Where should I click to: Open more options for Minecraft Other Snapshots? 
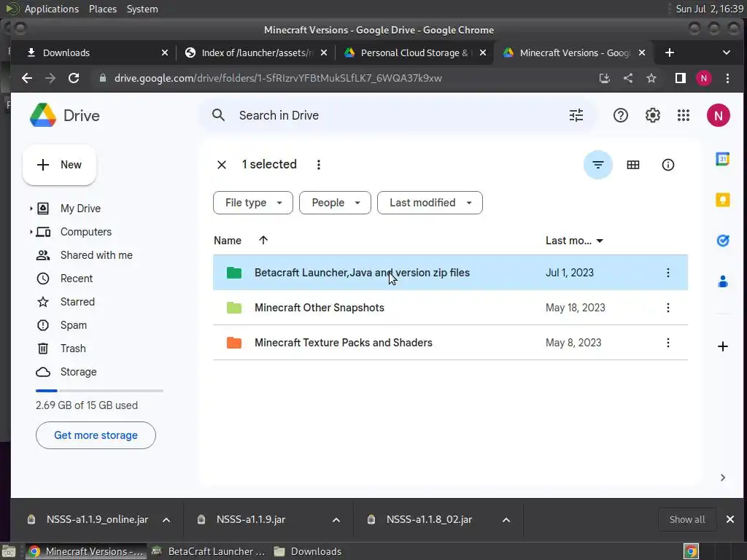(668, 308)
